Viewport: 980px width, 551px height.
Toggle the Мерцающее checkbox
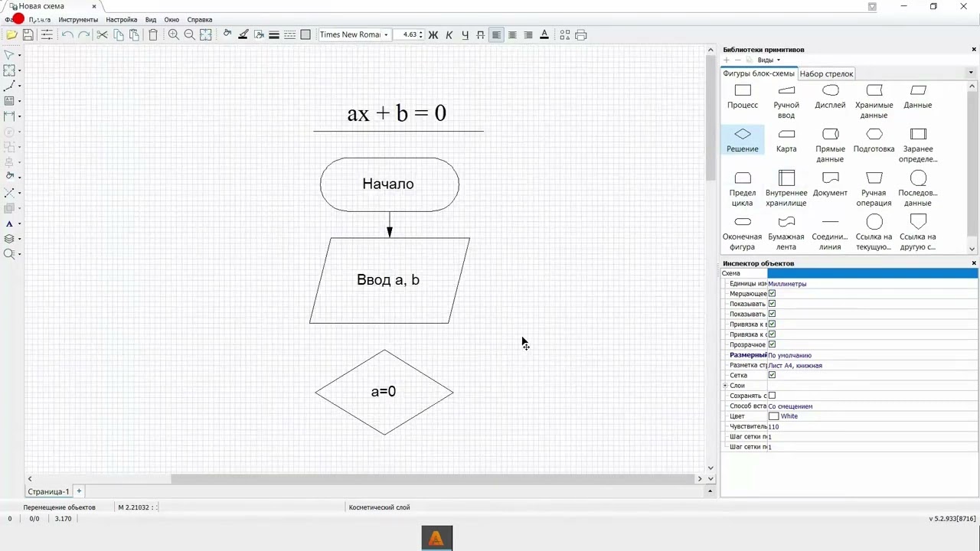[x=772, y=293]
